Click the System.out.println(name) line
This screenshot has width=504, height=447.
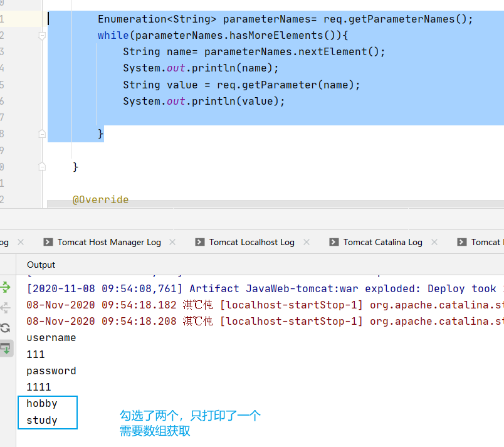201,68
